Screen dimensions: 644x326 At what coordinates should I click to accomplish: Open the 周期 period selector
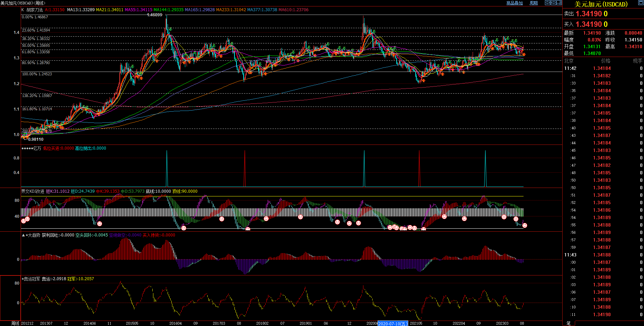pyautogui.click(x=534, y=3)
